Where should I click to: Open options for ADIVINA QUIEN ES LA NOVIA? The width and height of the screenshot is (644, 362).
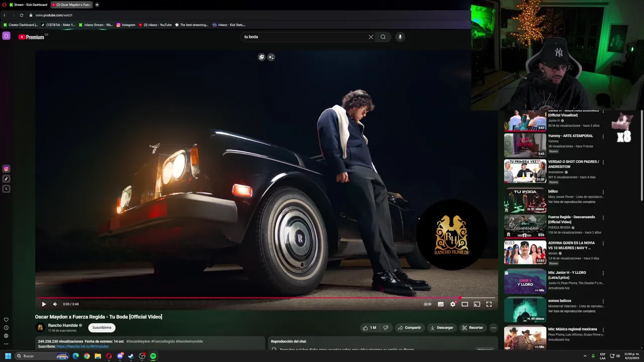603,243
